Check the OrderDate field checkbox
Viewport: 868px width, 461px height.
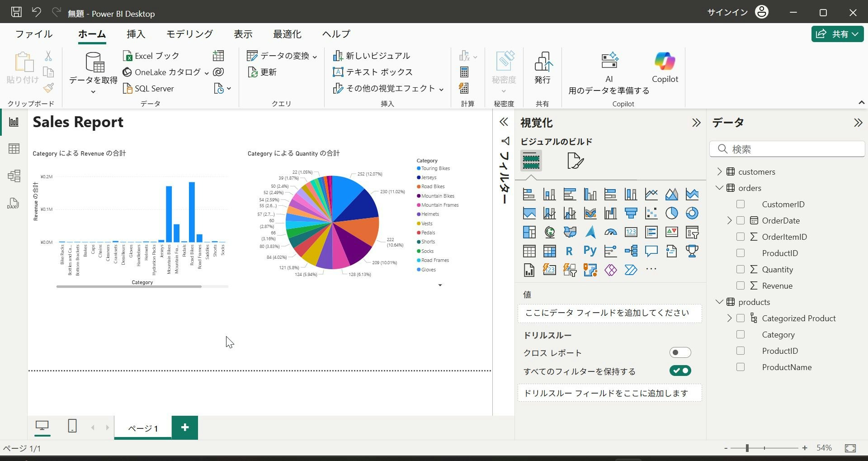click(x=741, y=220)
